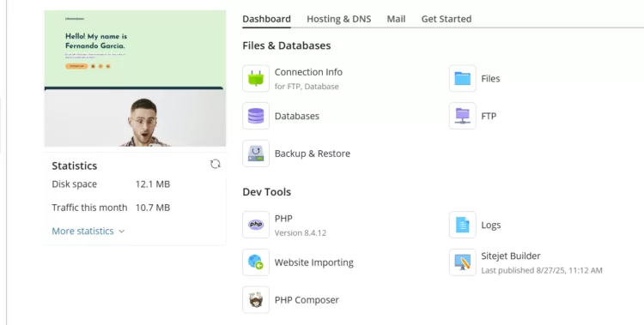Click the '12.1 MB' disk space value
Image resolution: width=644 pixels, height=325 pixels.
[x=153, y=184]
